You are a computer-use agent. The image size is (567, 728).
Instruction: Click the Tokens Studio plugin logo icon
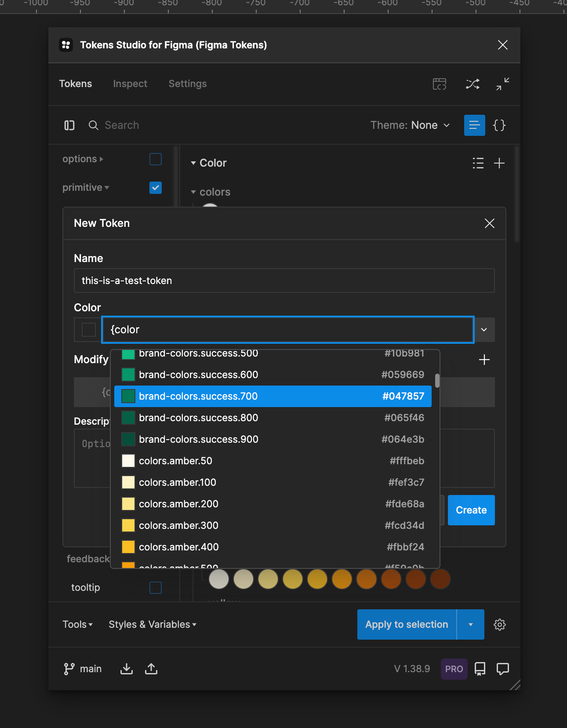(x=66, y=45)
